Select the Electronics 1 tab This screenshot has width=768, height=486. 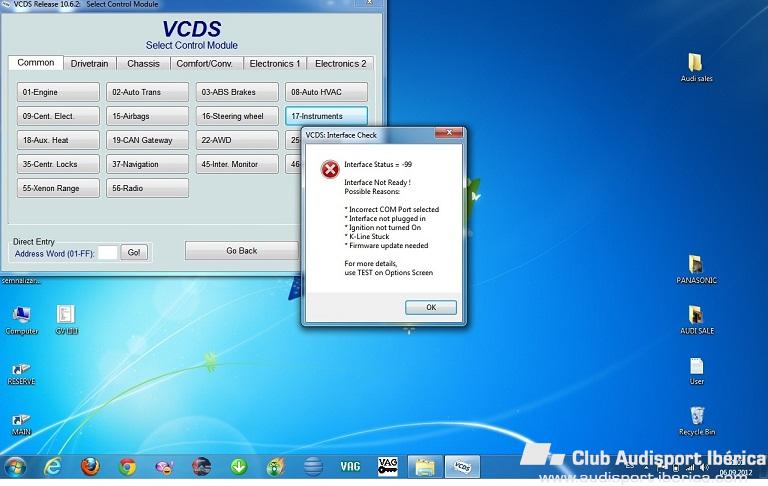274,64
